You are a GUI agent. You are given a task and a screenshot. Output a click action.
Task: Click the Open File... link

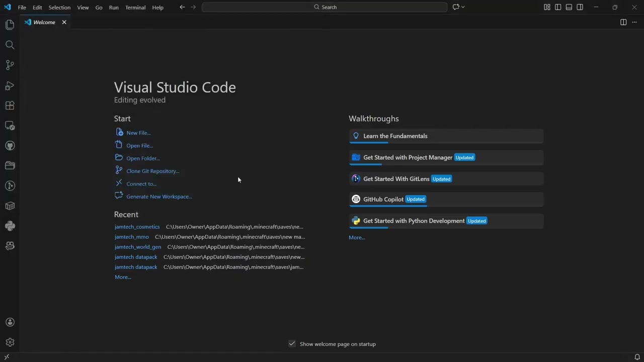tap(139, 146)
